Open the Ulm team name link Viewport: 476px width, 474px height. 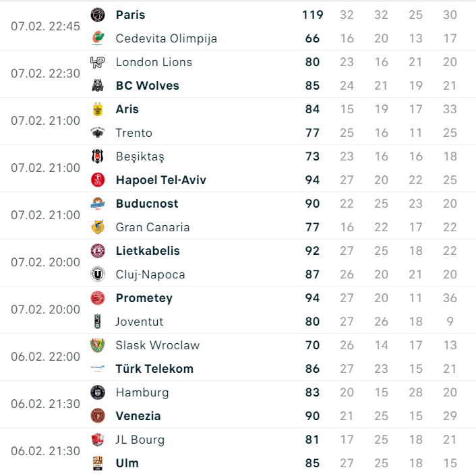(x=127, y=463)
